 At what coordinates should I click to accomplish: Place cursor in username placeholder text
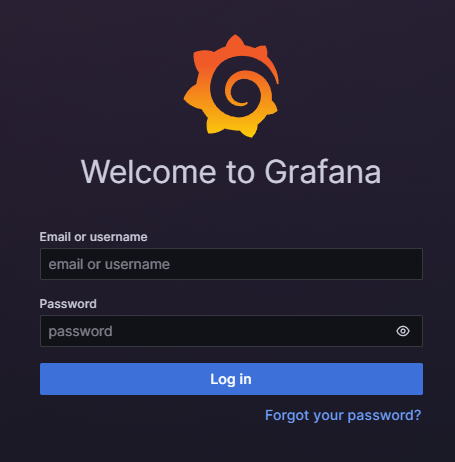(109, 264)
